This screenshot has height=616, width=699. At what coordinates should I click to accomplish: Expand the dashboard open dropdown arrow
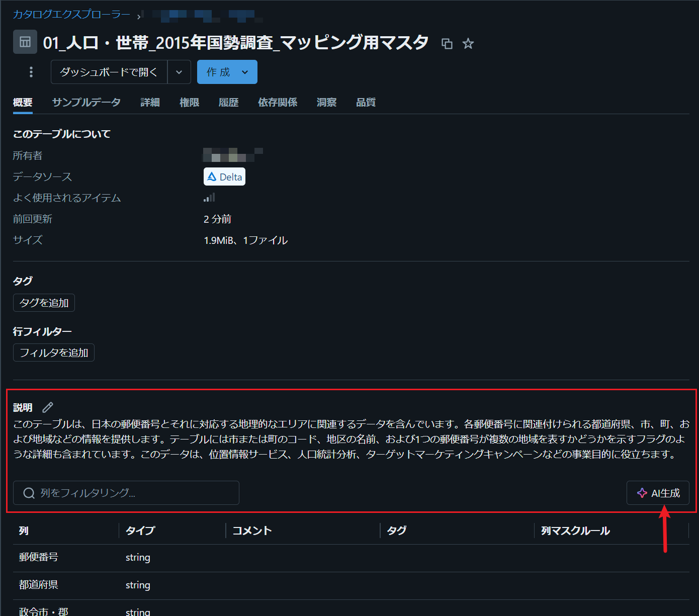(179, 72)
